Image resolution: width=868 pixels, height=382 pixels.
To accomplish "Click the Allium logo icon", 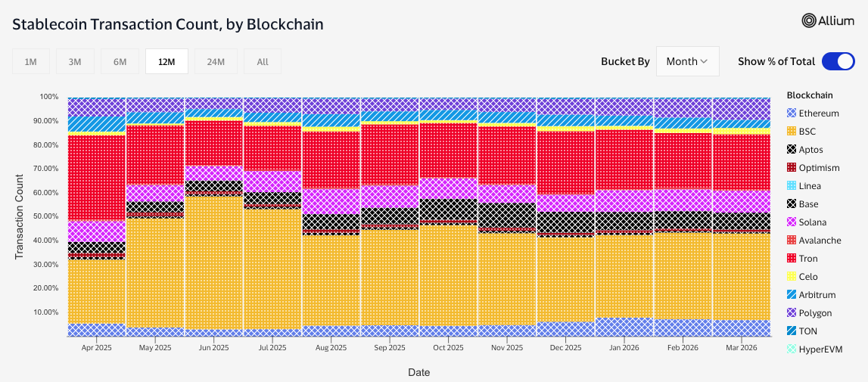I will (809, 21).
